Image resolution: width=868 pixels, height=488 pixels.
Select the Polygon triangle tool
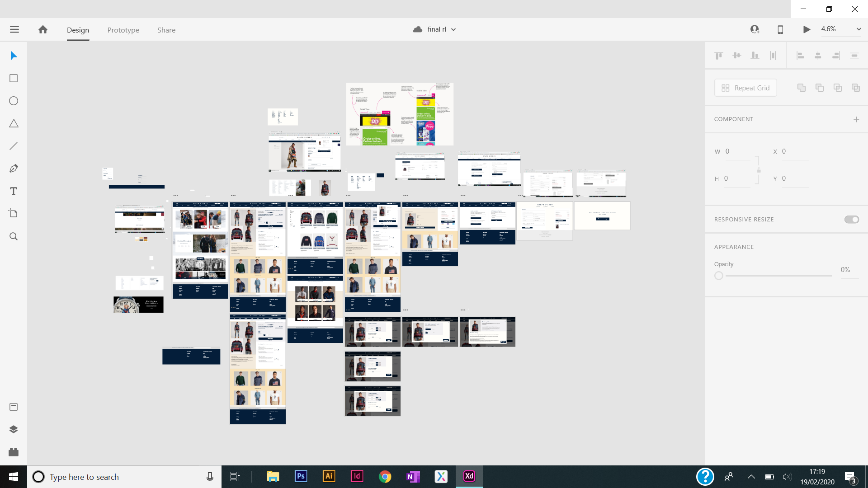14,123
